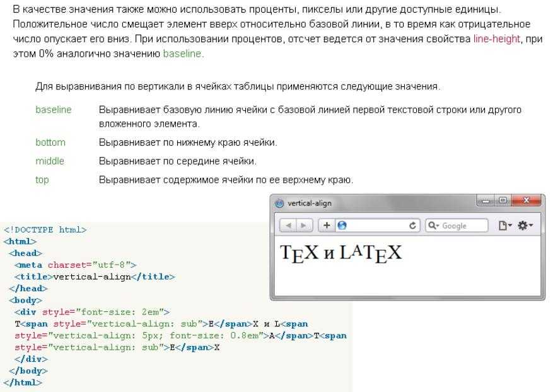Image resolution: width=553 pixels, height=392 pixels.
Task: Click the <title>vertical-align</title> code line
Action: coord(95,277)
